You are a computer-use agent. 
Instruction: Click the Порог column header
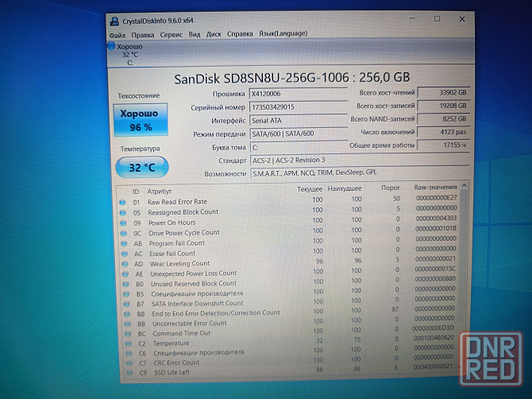click(x=390, y=188)
